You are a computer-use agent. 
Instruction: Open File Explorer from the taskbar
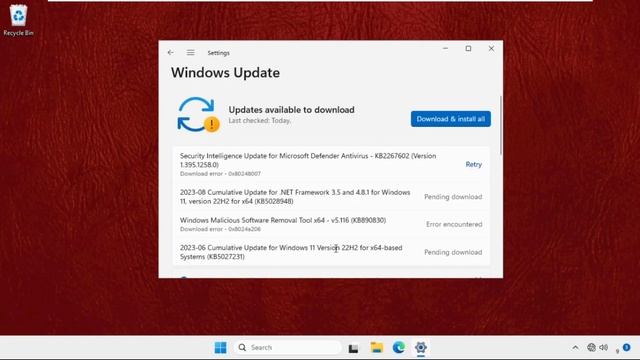tap(376, 347)
